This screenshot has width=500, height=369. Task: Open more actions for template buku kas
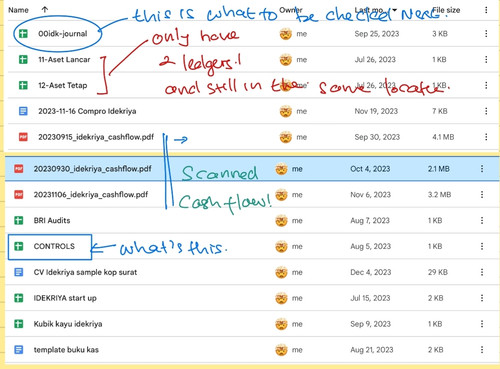click(482, 350)
